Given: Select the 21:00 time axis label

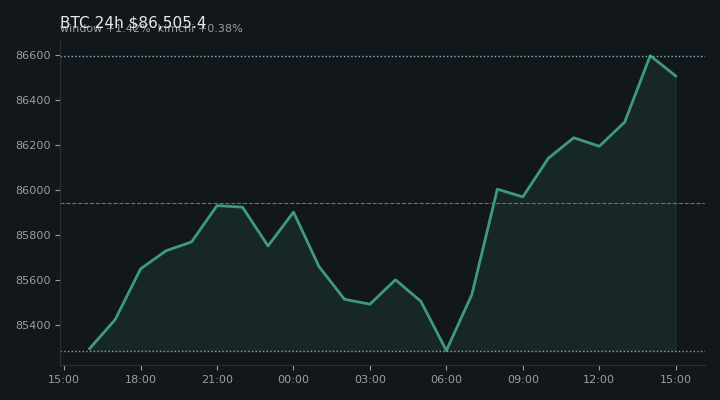Looking at the screenshot, I should click(217, 379).
